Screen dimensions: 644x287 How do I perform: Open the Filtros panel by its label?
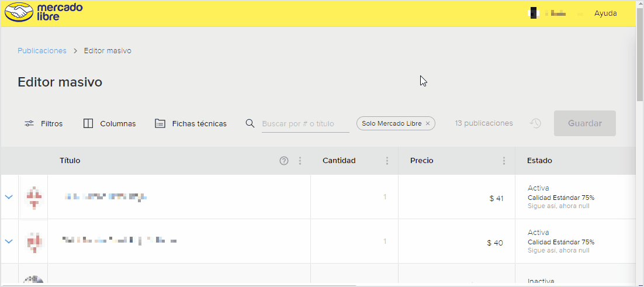tap(52, 123)
